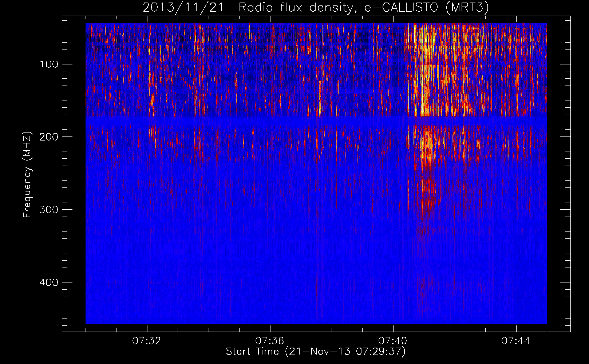Click the 300 frequency tick label
This screenshot has width=589, height=364.
click(48, 210)
